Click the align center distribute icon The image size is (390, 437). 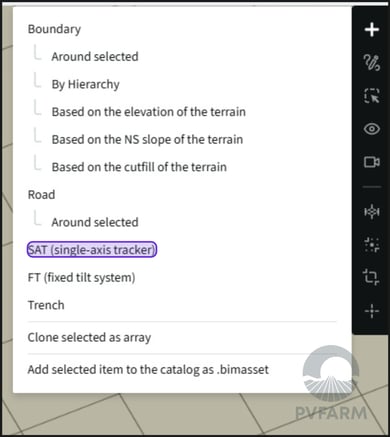pos(372,211)
